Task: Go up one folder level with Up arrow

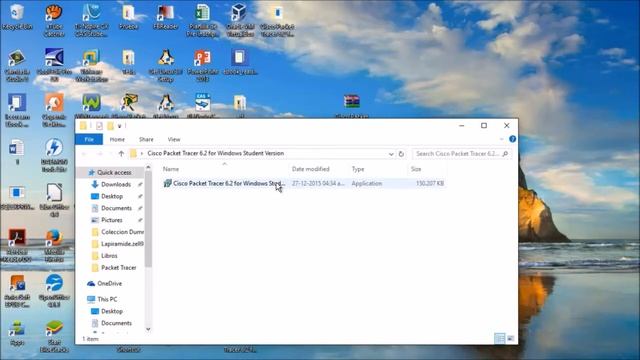Action: click(121, 154)
